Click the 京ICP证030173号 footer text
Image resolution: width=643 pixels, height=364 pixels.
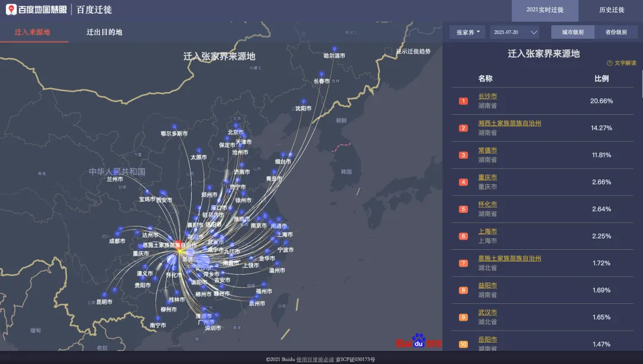click(355, 359)
